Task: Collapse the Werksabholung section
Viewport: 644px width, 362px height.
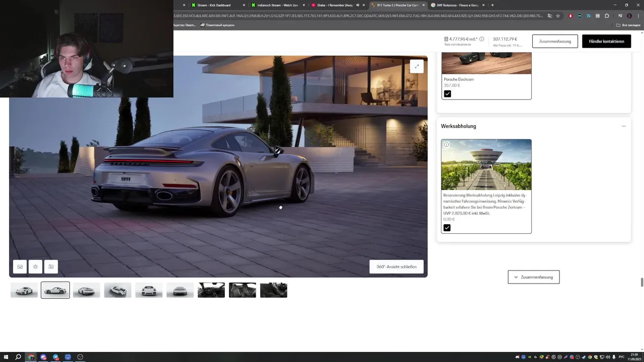Action: [624, 126]
